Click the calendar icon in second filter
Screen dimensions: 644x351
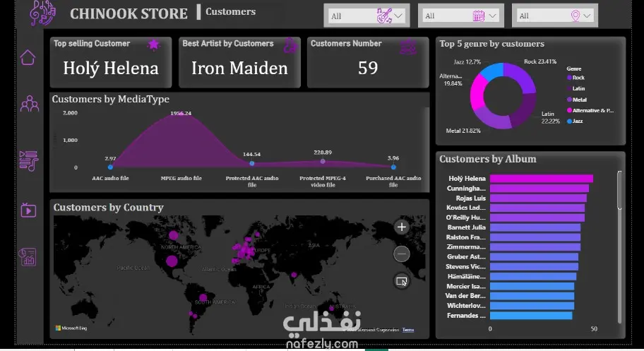(479, 16)
